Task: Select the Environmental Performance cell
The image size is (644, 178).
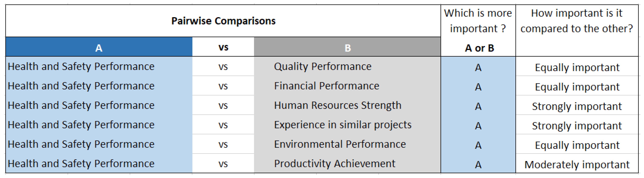Action: [x=347, y=144]
